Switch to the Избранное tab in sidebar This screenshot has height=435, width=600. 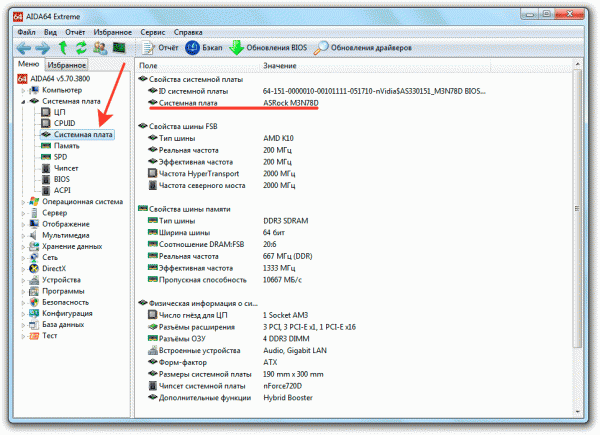point(67,65)
